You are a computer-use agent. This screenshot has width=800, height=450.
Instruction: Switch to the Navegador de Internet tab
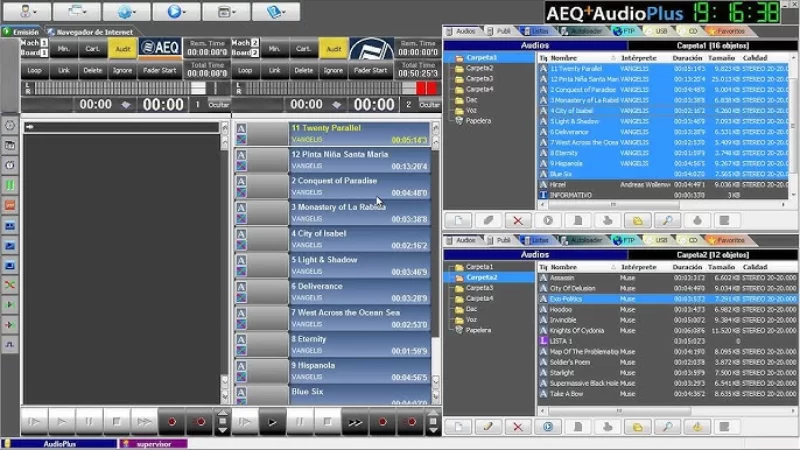click(x=83, y=32)
